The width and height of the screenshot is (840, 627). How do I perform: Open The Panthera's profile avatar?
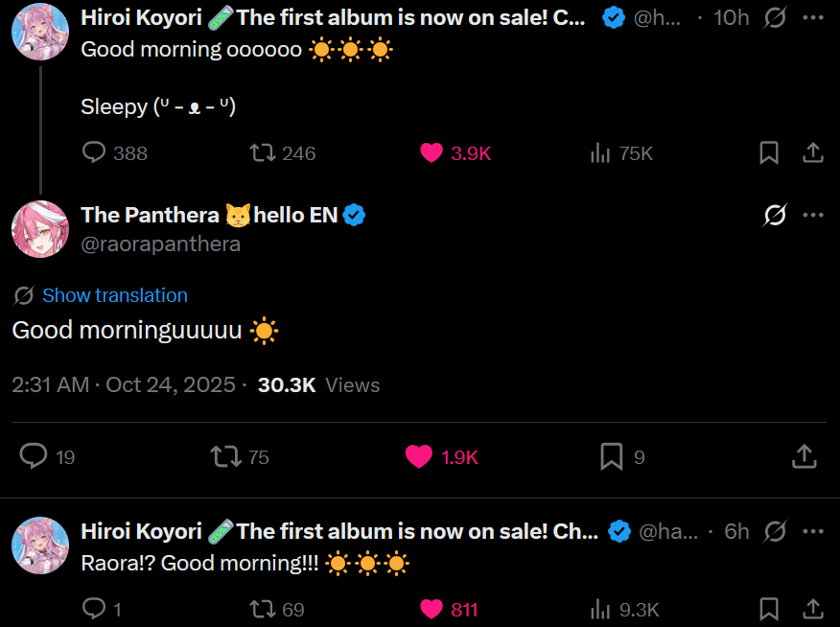pyautogui.click(x=40, y=229)
